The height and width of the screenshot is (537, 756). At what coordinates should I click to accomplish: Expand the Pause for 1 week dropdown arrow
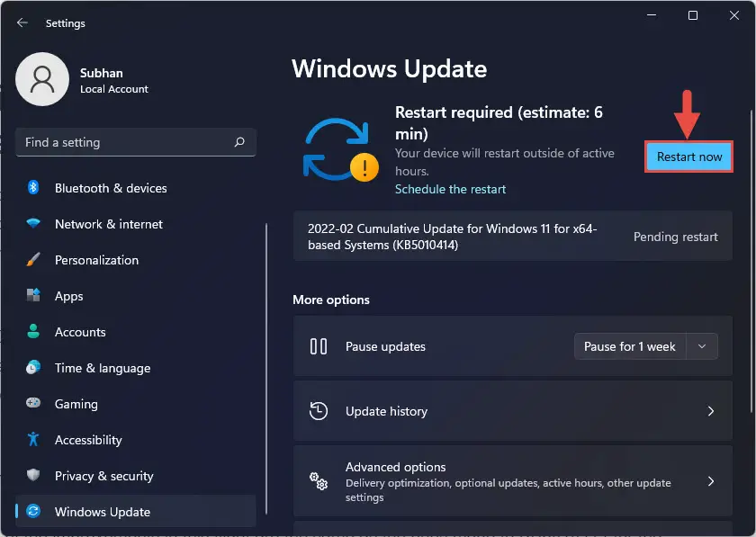[x=702, y=346]
